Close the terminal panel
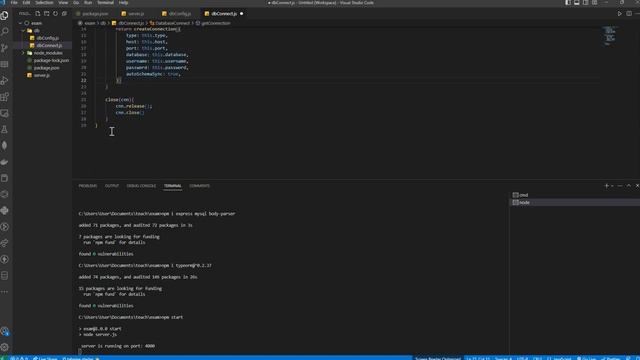Image resolution: width=640 pixels, height=360 pixels. (637, 186)
